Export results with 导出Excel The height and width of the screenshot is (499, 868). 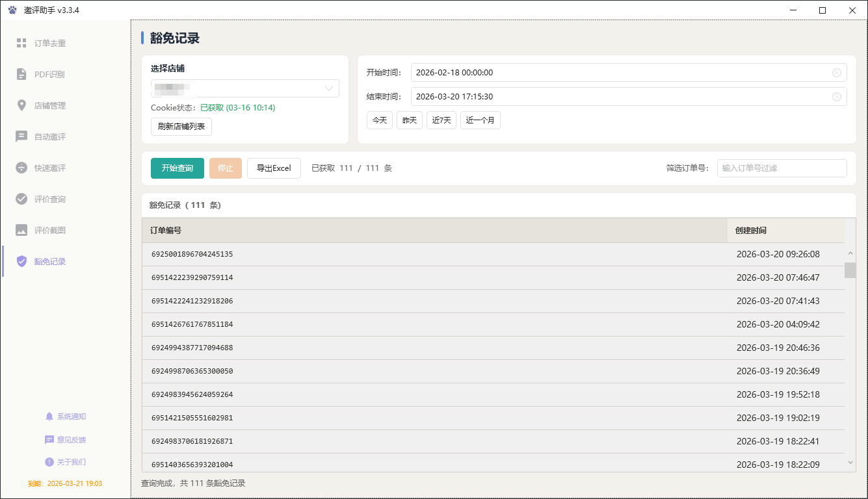tap(274, 168)
